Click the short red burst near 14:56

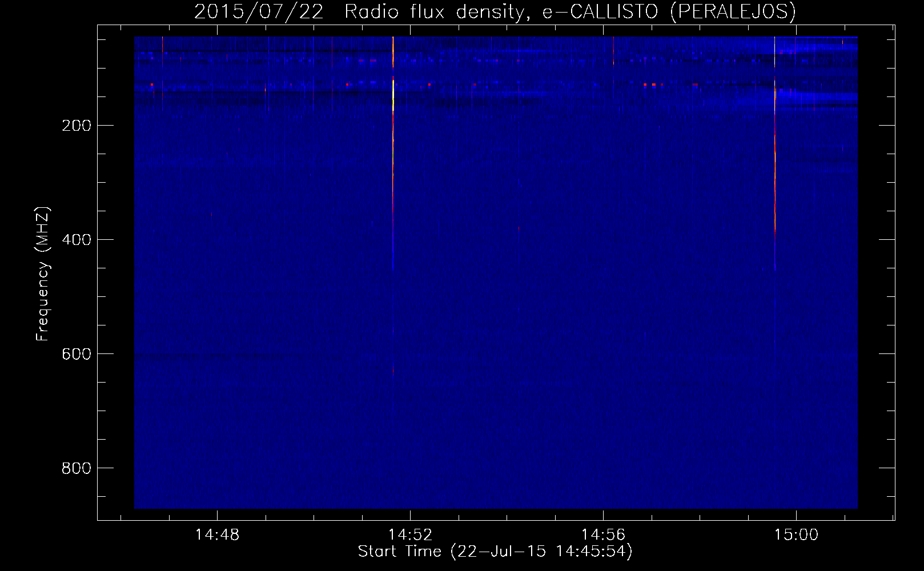pyautogui.click(x=613, y=51)
